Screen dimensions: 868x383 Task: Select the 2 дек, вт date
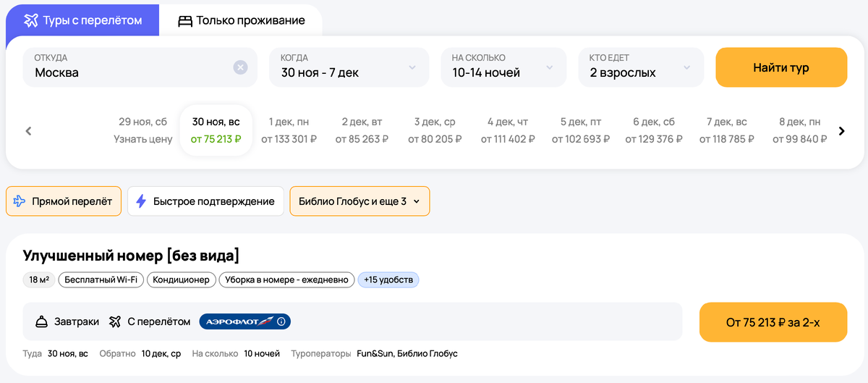pos(362,130)
